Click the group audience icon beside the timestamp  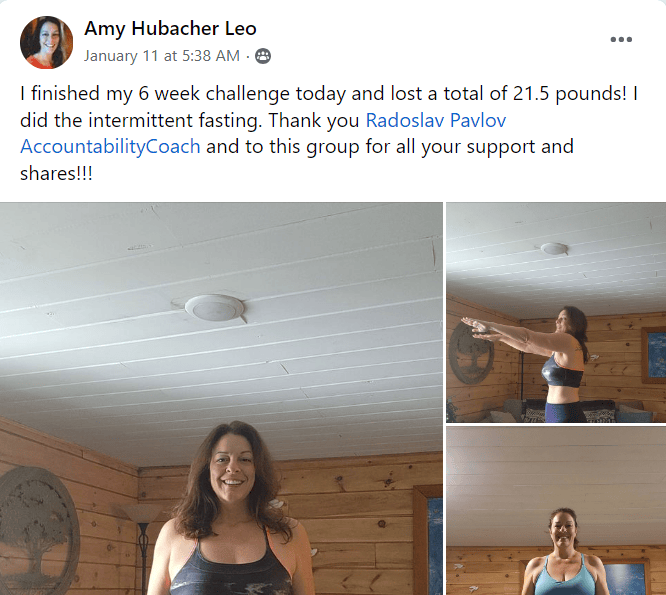click(x=262, y=56)
